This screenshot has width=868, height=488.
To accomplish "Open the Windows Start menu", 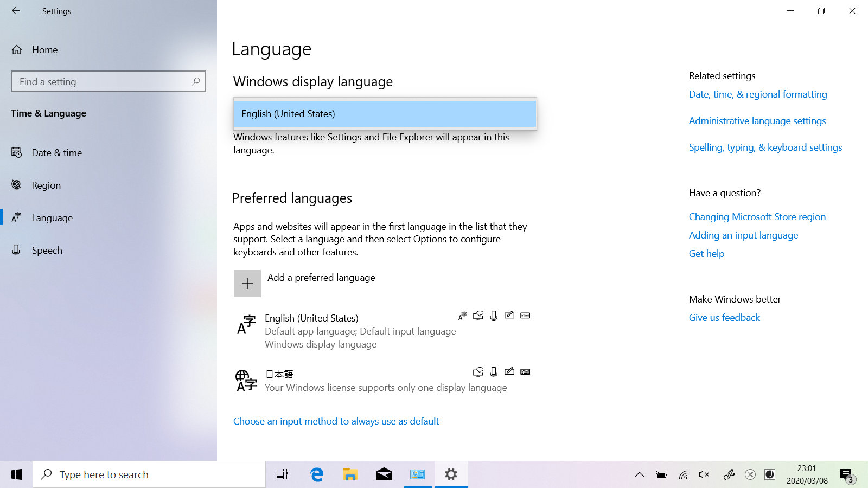I will (x=16, y=474).
